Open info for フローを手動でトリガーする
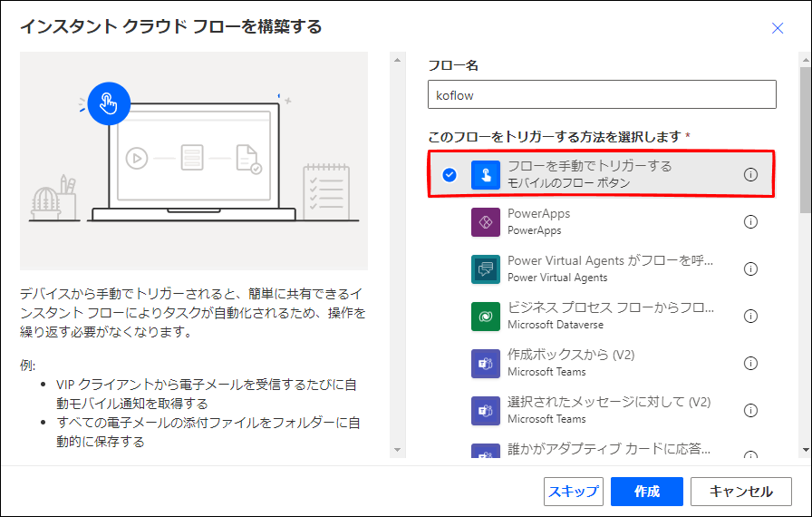 750,174
